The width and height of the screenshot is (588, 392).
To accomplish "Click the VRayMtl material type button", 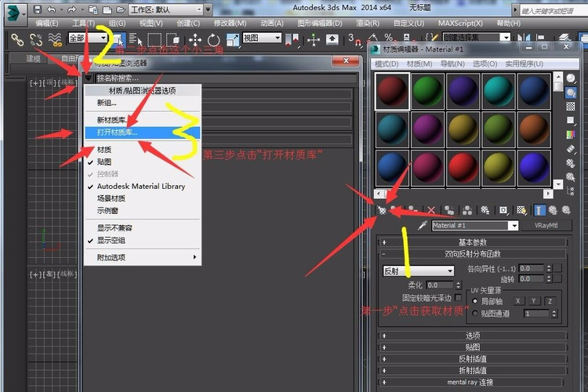I will point(546,226).
